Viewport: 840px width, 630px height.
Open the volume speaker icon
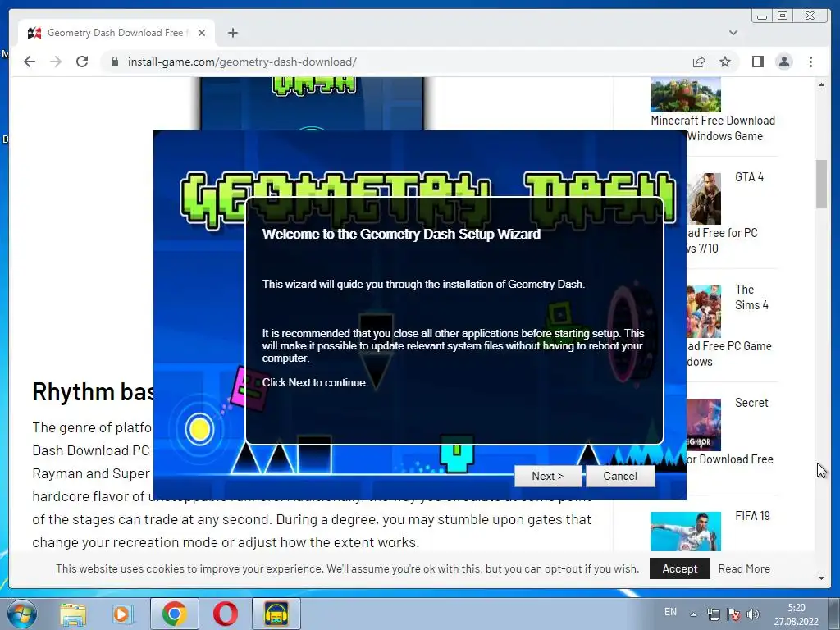[x=753, y=614]
